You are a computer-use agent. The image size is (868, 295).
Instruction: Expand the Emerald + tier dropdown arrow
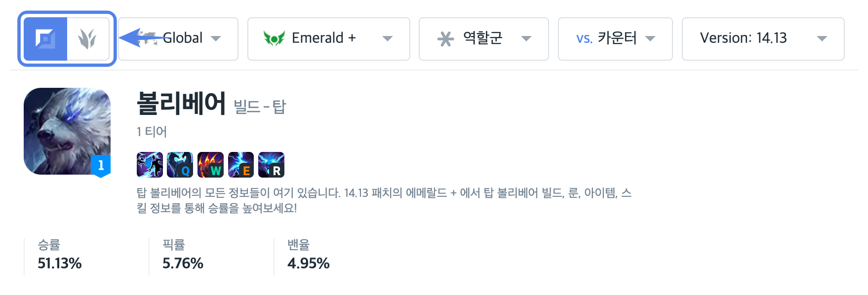point(388,38)
